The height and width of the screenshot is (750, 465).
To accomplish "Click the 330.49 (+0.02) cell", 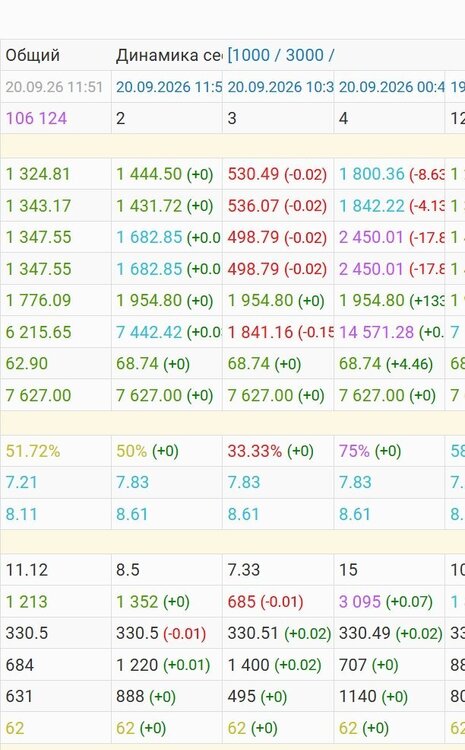I will [391, 633].
